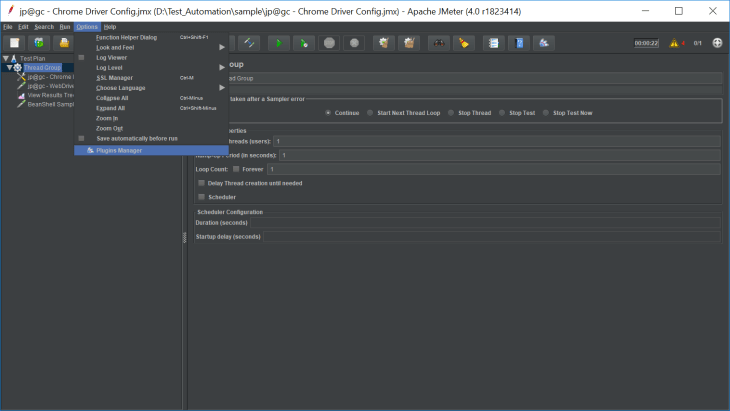Click the Test Plan flask icon

tap(14, 58)
